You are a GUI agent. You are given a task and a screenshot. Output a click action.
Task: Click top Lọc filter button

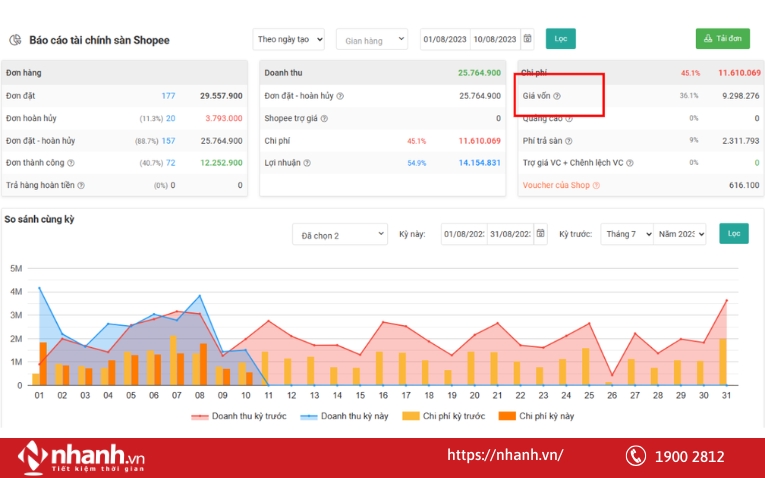[x=561, y=39]
